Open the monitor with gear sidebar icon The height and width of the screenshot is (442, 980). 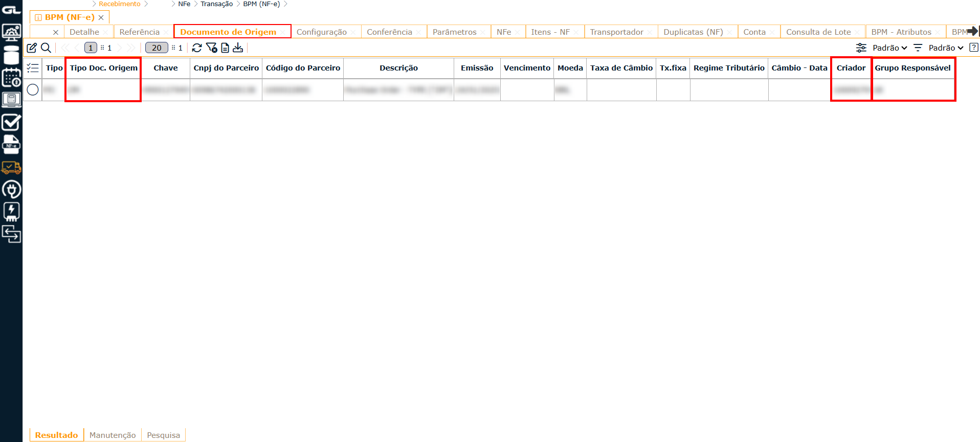[11, 32]
